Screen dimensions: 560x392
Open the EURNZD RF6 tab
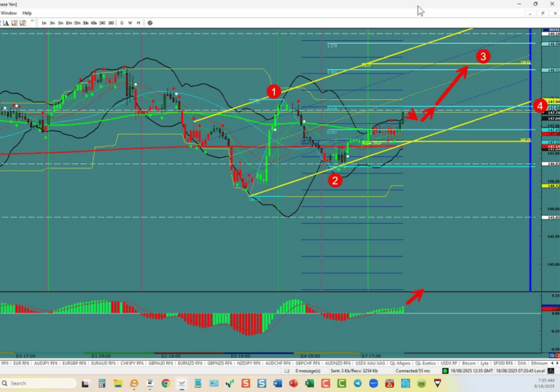(190, 363)
